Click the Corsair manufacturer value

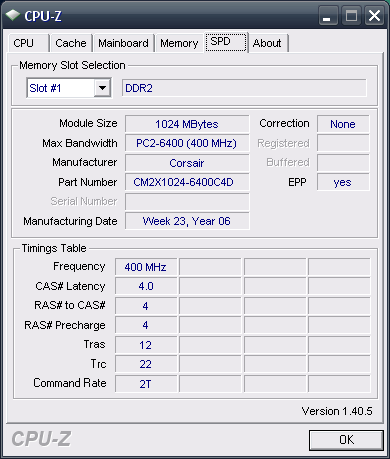click(187, 163)
